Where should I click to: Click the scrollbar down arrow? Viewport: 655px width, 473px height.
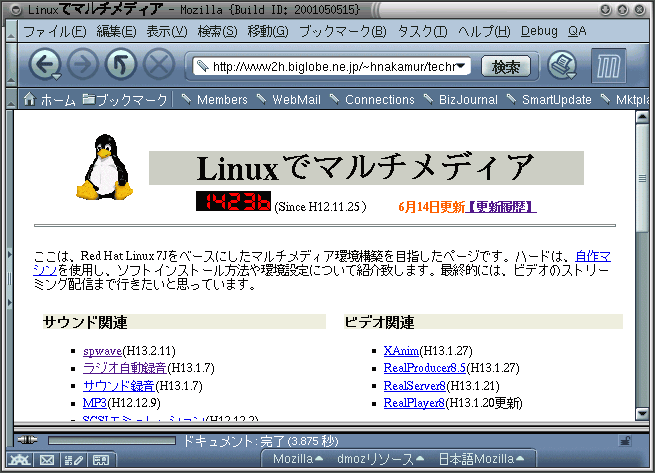click(642, 414)
